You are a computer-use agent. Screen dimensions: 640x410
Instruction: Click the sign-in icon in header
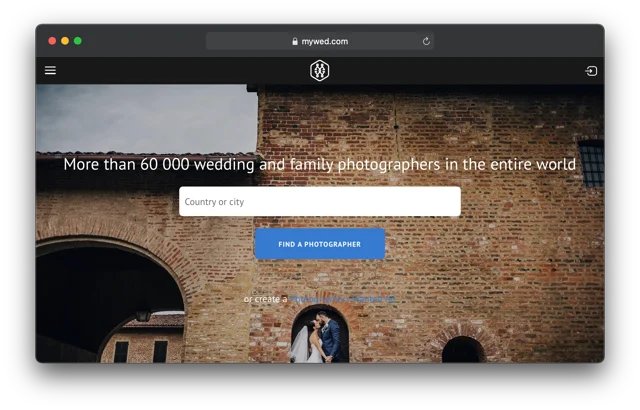(591, 71)
